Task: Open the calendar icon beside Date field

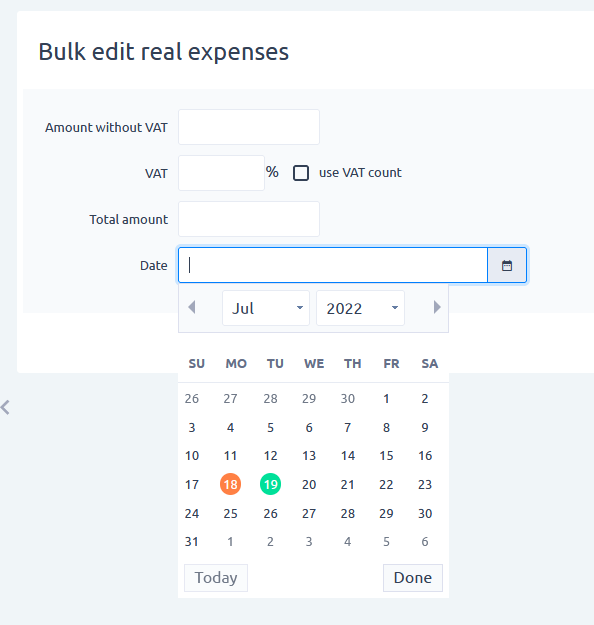Action: (507, 265)
